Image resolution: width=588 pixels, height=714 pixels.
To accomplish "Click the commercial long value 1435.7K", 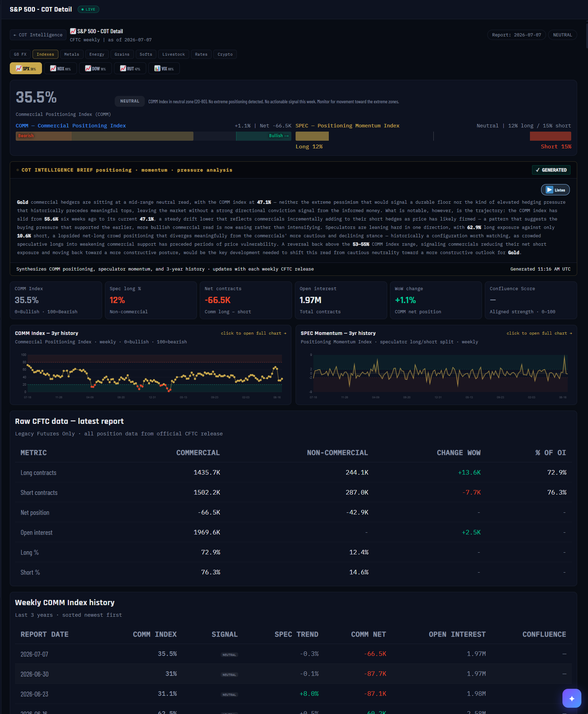I will [x=207, y=472].
